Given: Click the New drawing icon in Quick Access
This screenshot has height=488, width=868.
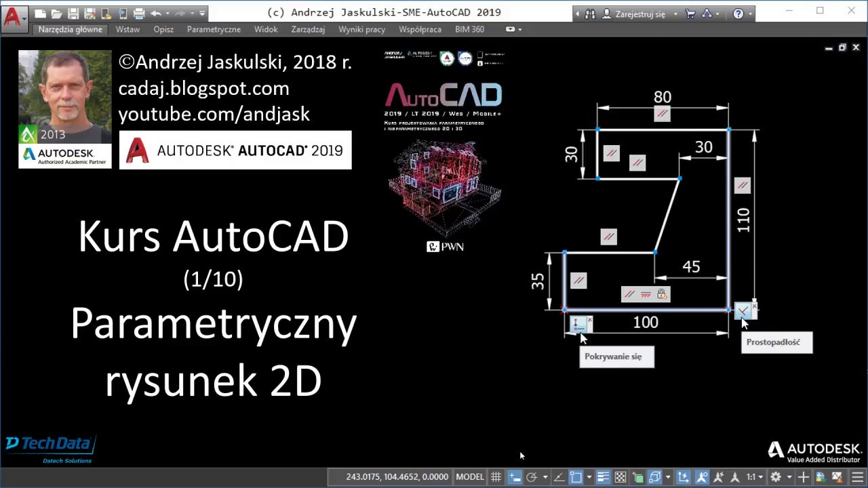Looking at the screenshot, I should [x=41, y=14].
